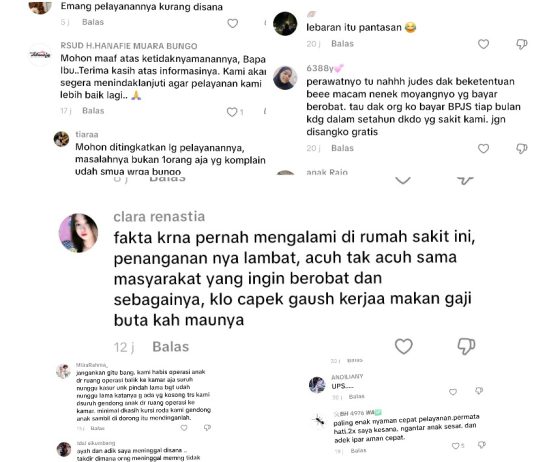The image size is (534, 462).
Task: Like clara renastia's comment with heart icon
Action: 404,346
